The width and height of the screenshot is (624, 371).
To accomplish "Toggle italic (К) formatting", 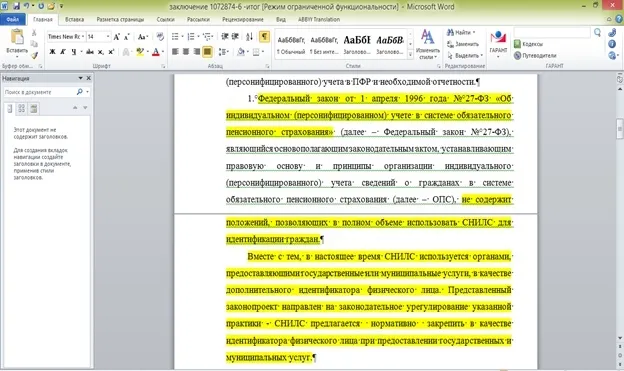I will (x=63, y=52).
